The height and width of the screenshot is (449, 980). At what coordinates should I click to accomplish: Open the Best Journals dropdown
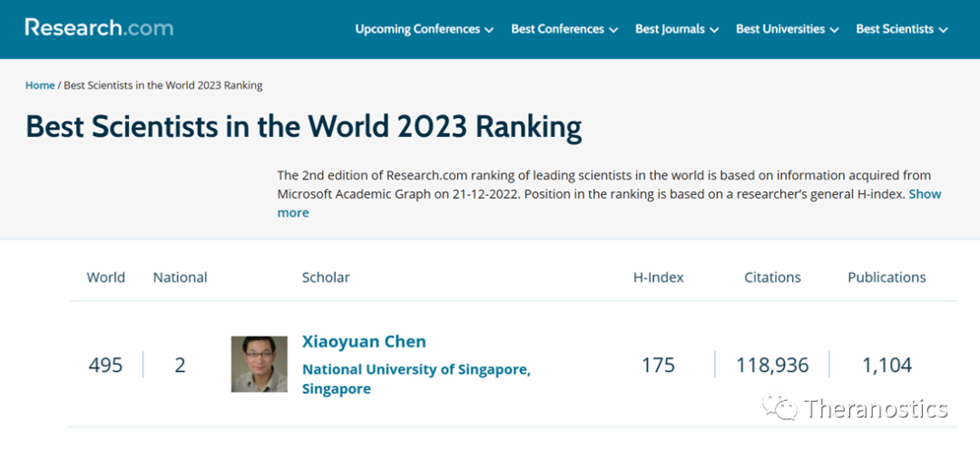pyautogui.click(x=676, y=29)
